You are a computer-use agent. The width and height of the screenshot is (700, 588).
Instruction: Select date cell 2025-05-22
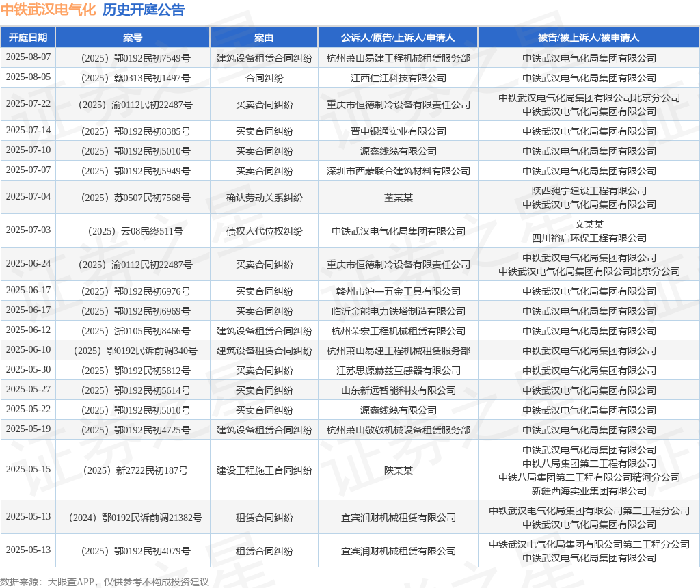tap(28, 409)
